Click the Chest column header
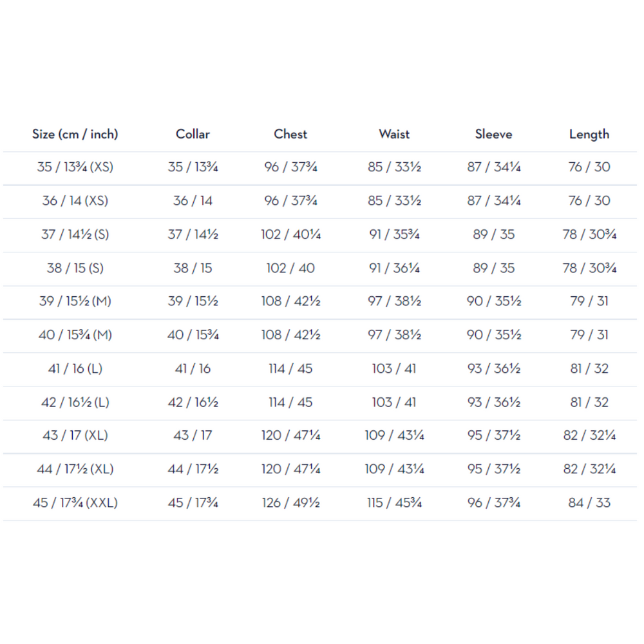 pos(290,135)
